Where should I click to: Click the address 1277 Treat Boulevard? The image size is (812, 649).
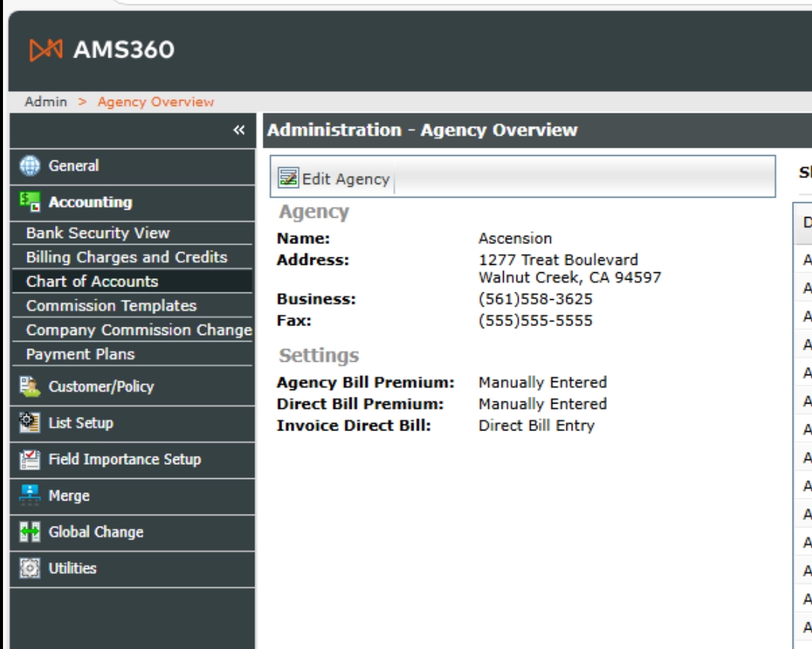tap(558, 260)
